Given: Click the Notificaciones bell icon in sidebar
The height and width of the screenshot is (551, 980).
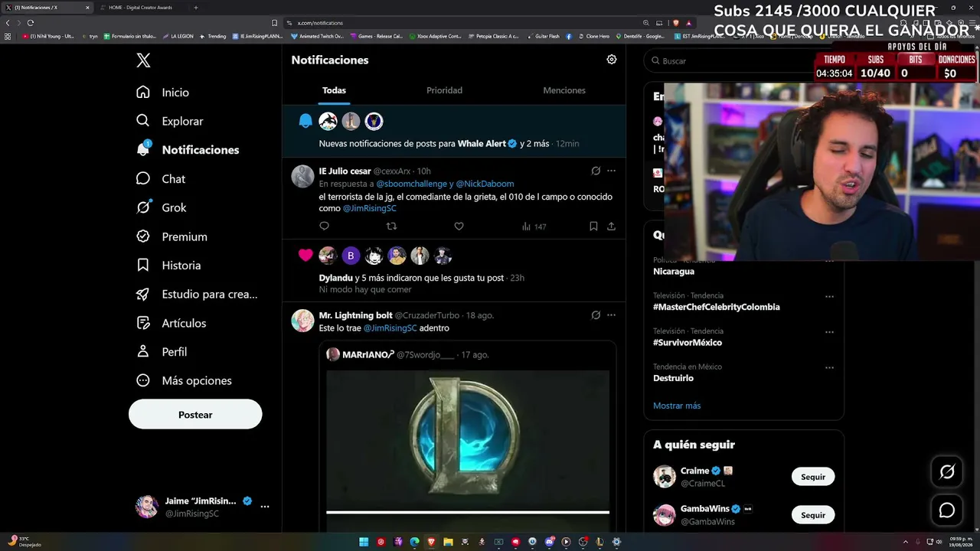Looking at the screenshot, I should pyautogui.click(x=143, y=149).
